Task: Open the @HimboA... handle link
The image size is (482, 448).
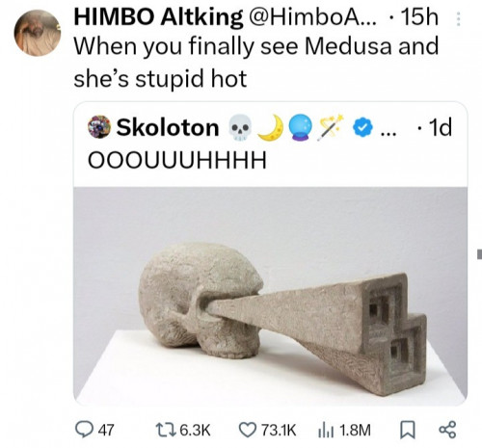Action: (x=310, y=17)
